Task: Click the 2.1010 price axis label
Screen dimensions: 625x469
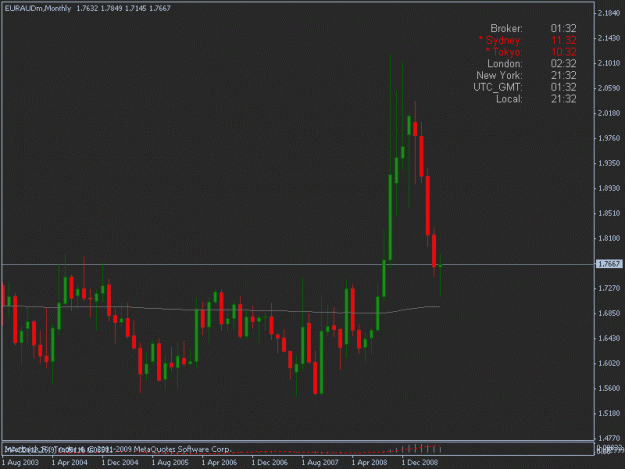Action: pos(609,63)
